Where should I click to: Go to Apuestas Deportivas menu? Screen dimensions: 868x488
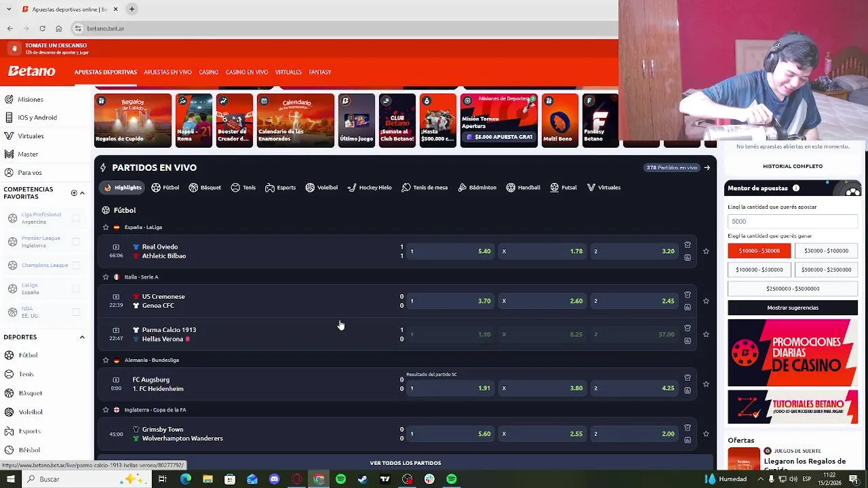(x=106, y=72)
